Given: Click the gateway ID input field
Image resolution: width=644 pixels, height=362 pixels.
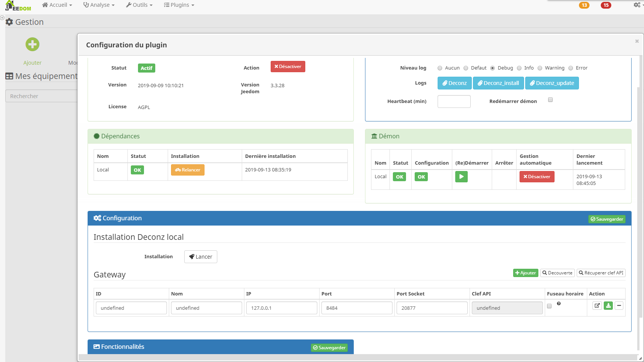Looking at the screenshot, I should pos(131,308).
